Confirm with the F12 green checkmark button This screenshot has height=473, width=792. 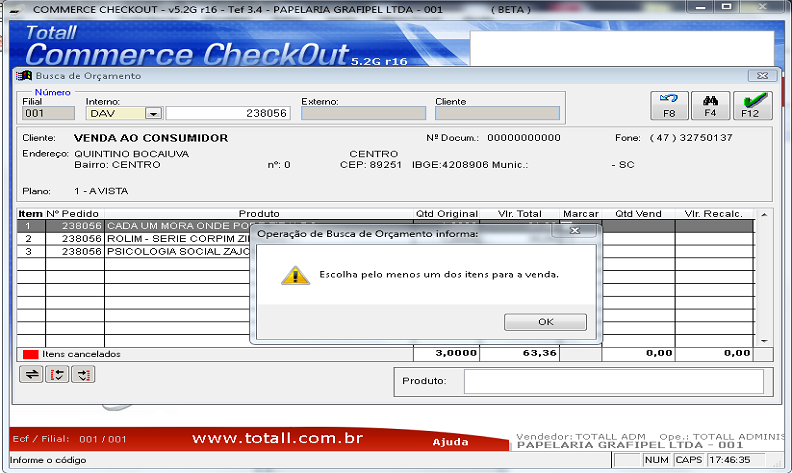751,106
